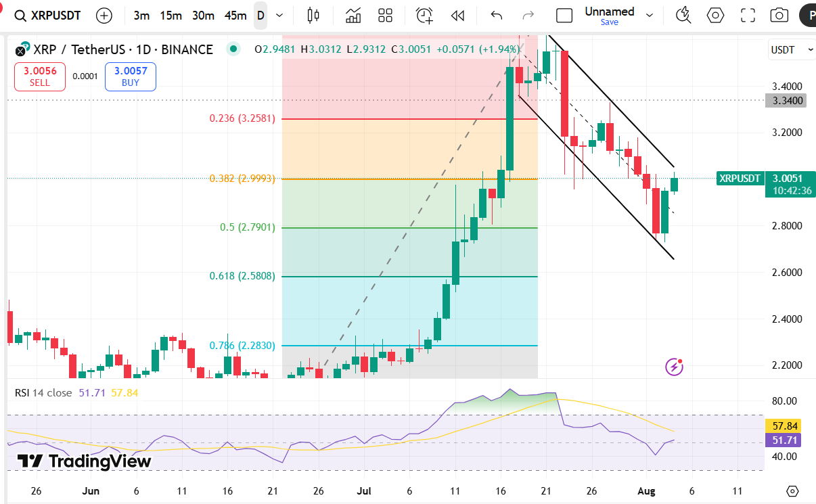Create an alert with the alarm clock icon
816x504 pixels.
424,15
